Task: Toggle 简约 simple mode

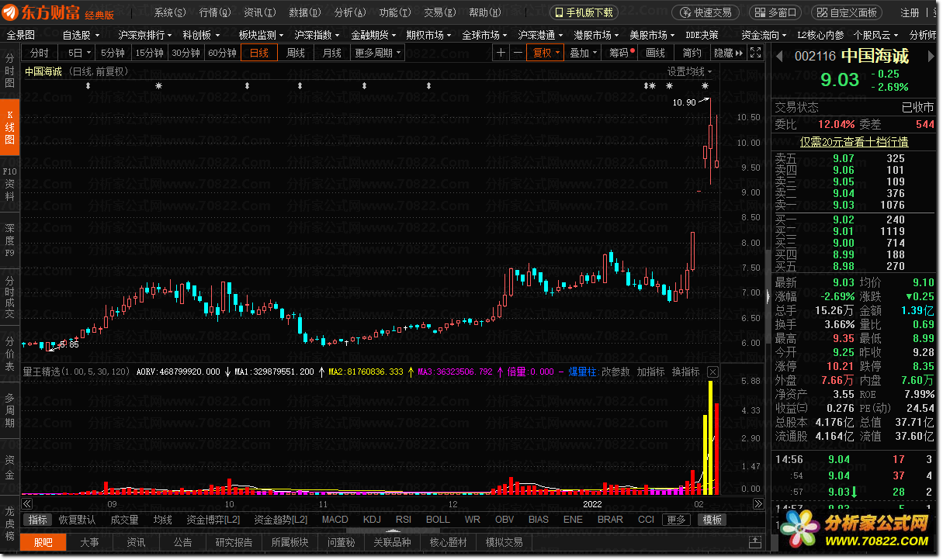Action: pos(692,53)
